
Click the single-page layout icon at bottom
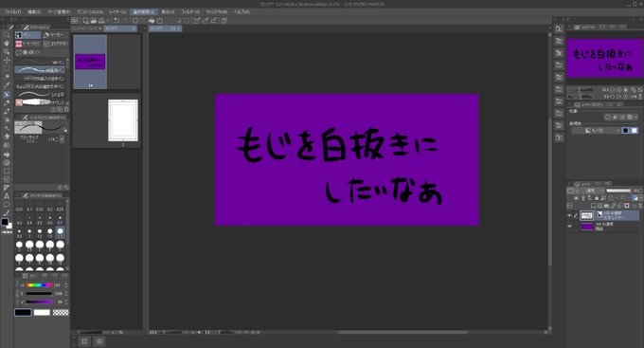[x=84, y=341]
